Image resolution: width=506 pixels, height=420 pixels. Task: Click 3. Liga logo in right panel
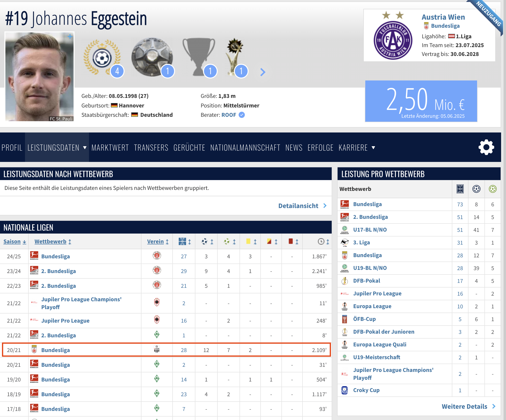pos(344,242)
